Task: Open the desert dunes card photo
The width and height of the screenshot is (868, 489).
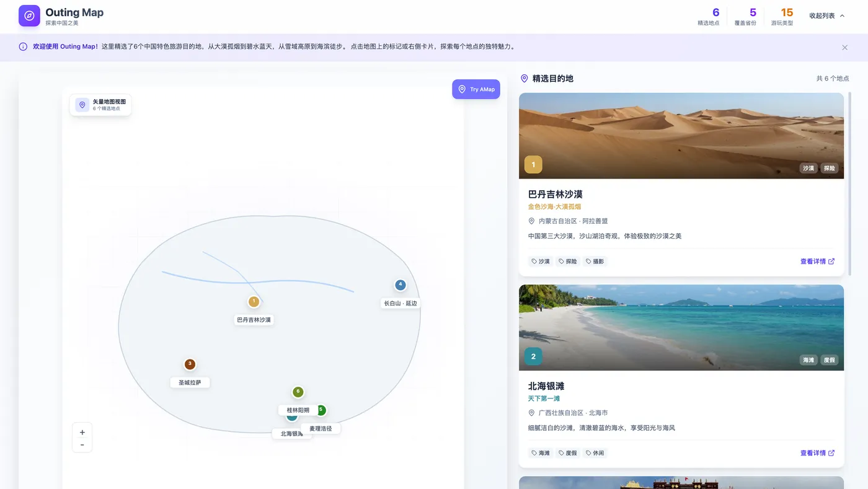Action: tap(681, 136)
